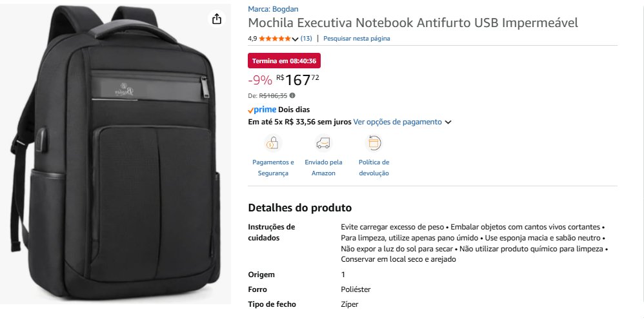Viewport: 644px width, 321px height.
Task: Click the red Termina em deal countdown badge
Action: tap(284, 61)
